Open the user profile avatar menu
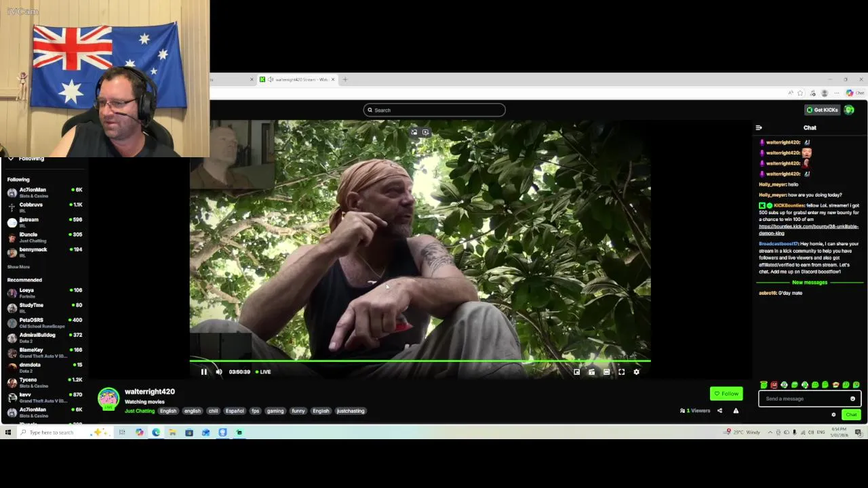 pos(850,110)
